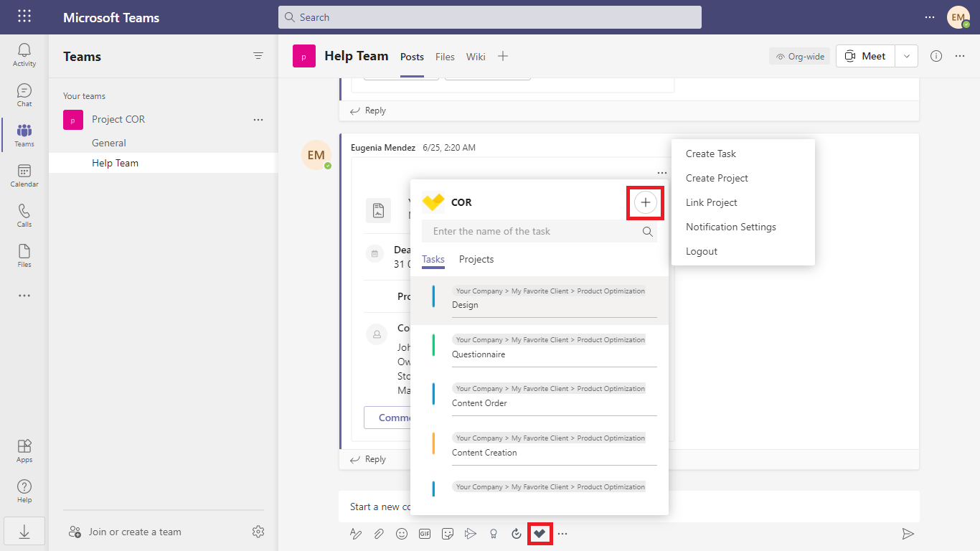Select the Tasks tab in COR
The image size is (980, 551).
(x=433, y=260)
